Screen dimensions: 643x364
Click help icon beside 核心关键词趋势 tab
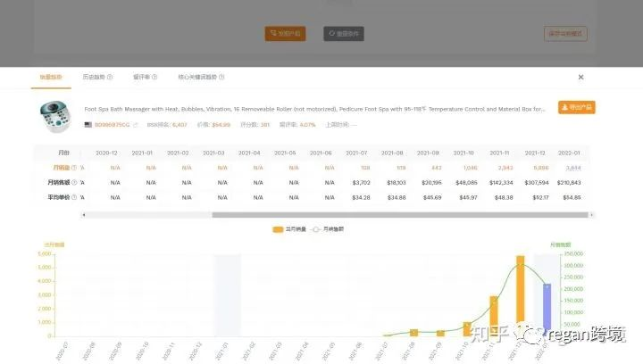click(x=221, y=77)
